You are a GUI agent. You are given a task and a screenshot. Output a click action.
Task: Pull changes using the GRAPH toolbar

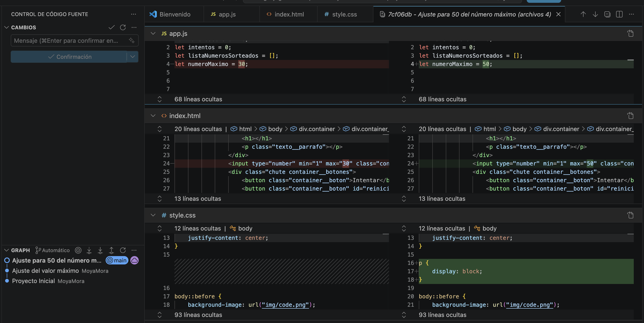tap(100, 250)
